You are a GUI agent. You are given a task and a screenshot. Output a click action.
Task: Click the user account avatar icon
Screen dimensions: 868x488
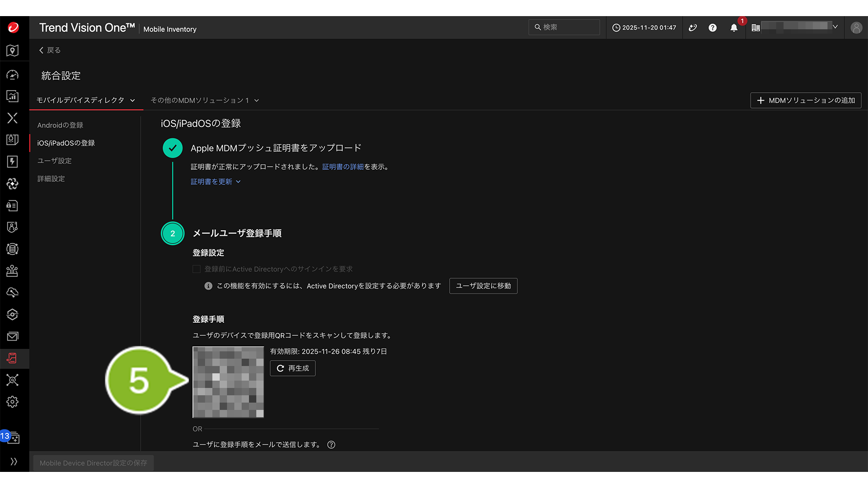tap(856, 28)
